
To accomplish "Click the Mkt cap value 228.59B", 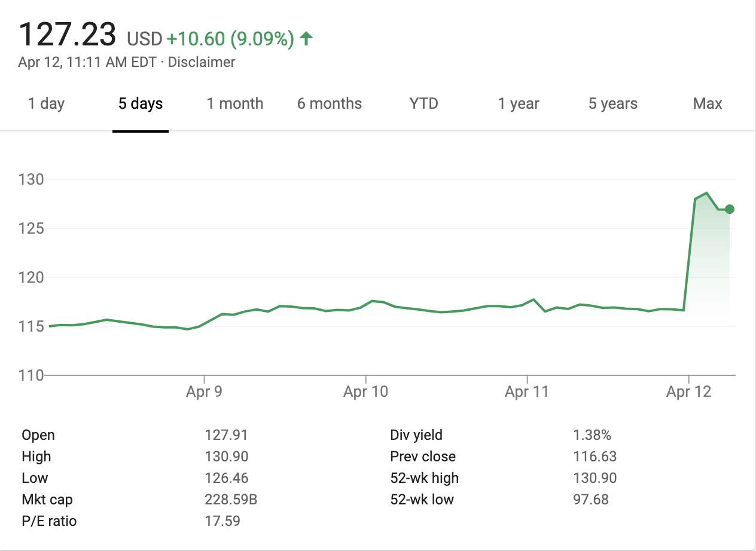I will [x=231, y=500].
